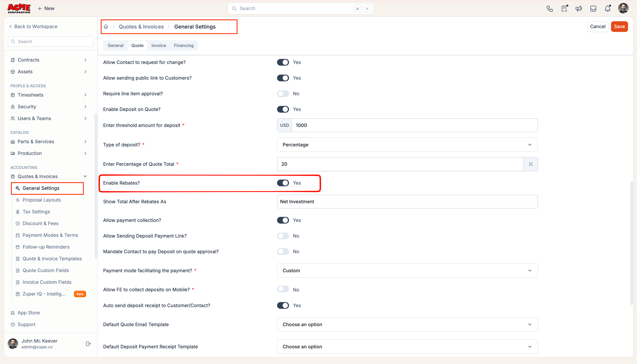This screenshot has height=364, width=637.
Task: Disable the Enable Rebates toggle
Action: (x=283, y=183)
